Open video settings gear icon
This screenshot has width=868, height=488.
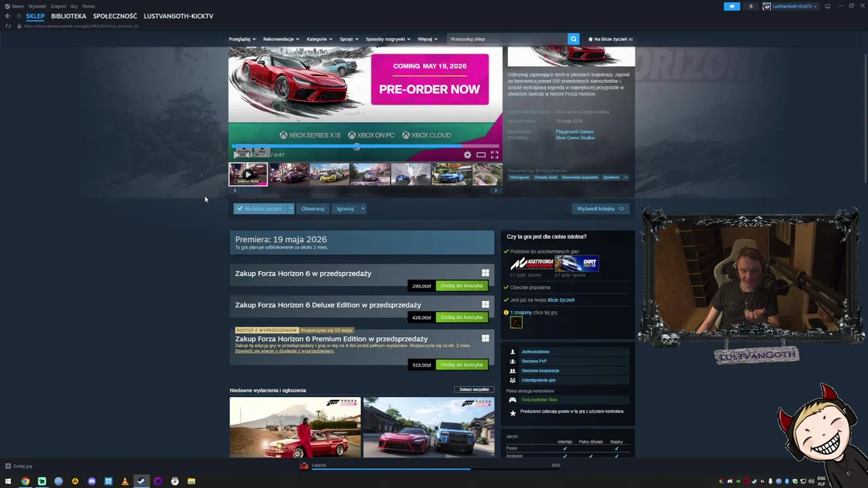pos(467,155)
